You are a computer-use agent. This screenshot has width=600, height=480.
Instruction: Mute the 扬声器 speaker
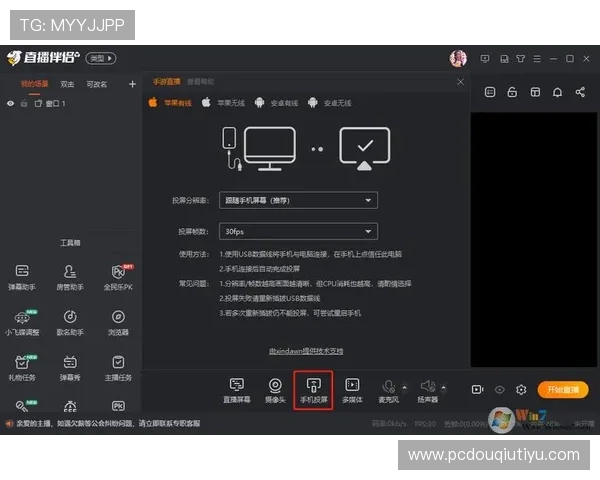tap(427, 390)
